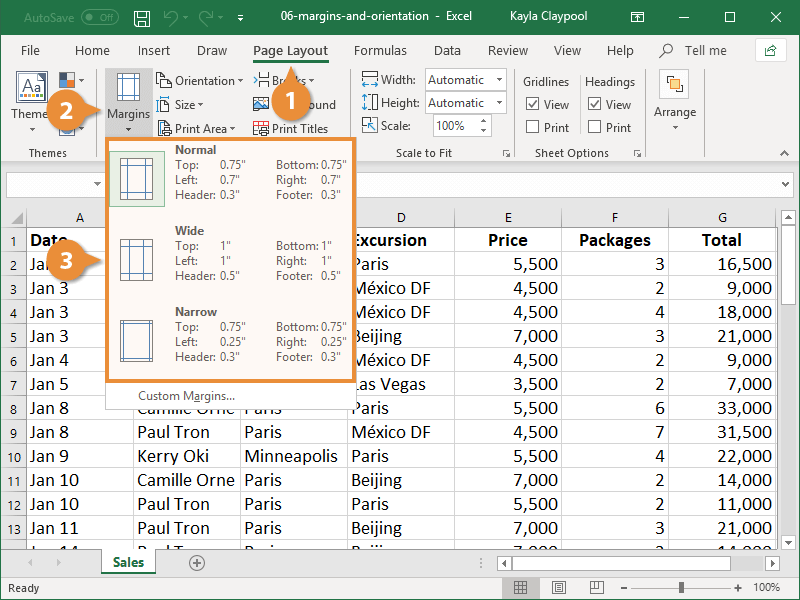Collapse the ribbon with the chevron

pyautogui.click(x=784, y=153)
